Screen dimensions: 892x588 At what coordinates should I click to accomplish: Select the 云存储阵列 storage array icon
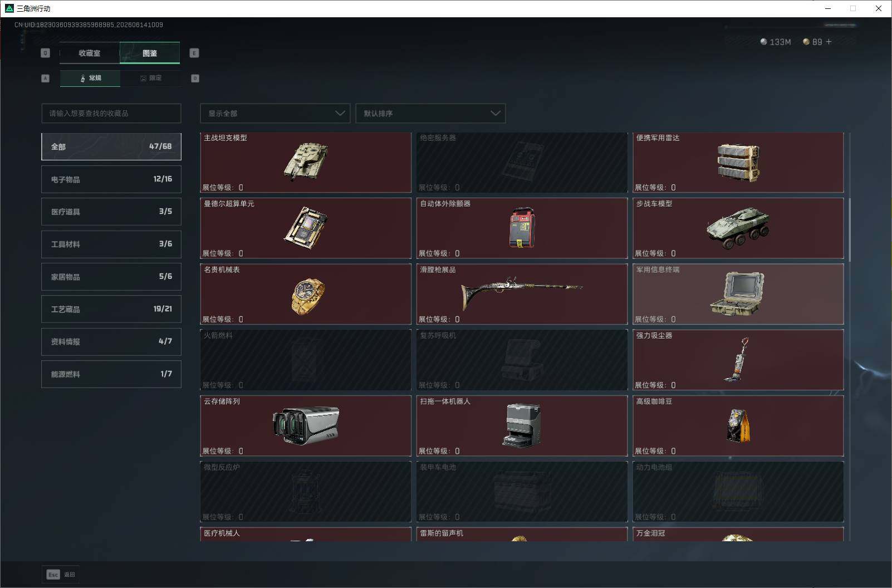[x=306, y=425]
